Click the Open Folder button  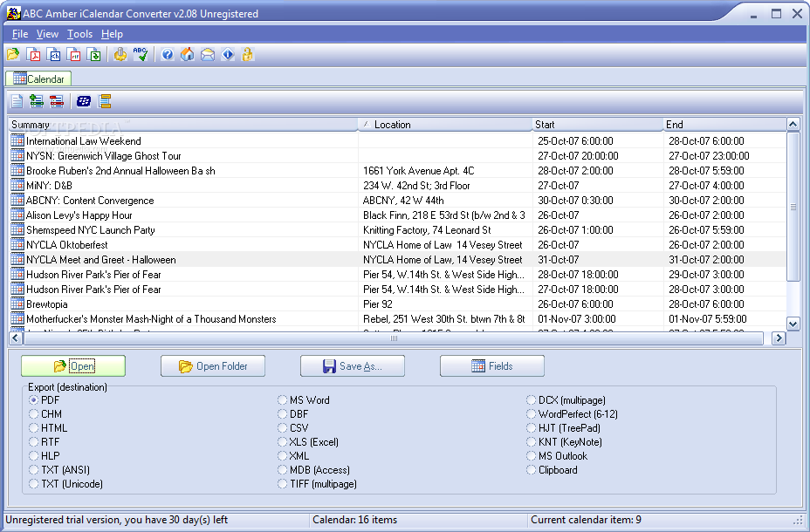pos(213,365)
